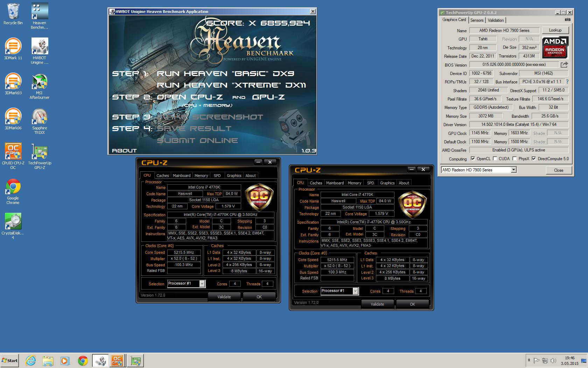The width and height of the screenshot is (588, 368).
Task: Click OK in right CPU-Z window
Action: click(x=412, y=304)
